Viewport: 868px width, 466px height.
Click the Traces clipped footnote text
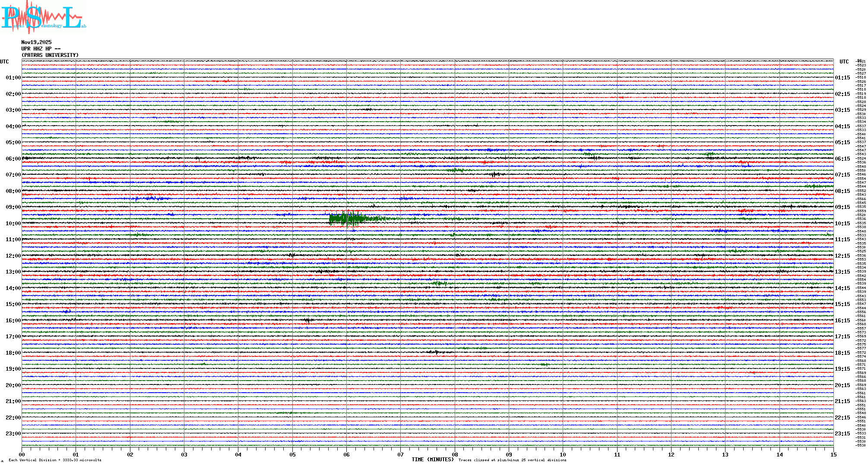pos(512,460)
